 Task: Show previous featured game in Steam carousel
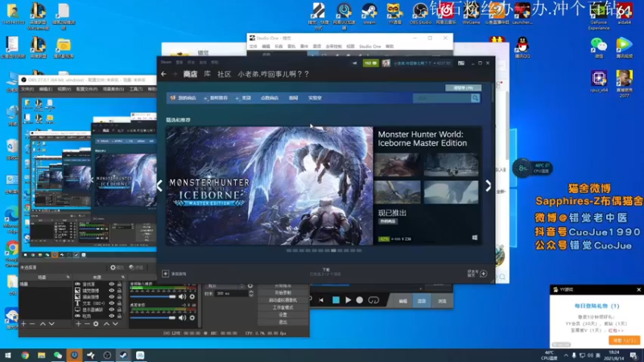coord(159,186)
